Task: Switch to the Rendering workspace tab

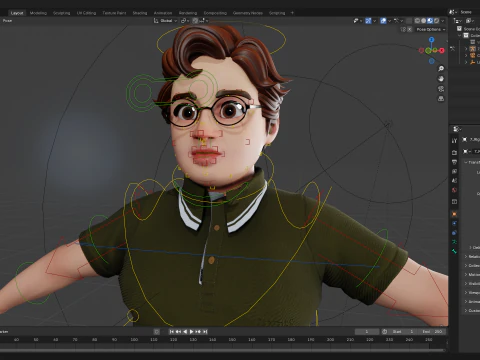Action: tap(188, 13)
